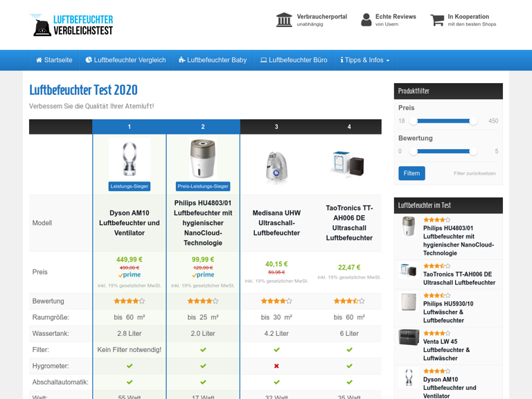Viewport: 532px width, 399px height.
Task: Click the Amazon prime logo under 99,99 €
Action: [203, 275]
